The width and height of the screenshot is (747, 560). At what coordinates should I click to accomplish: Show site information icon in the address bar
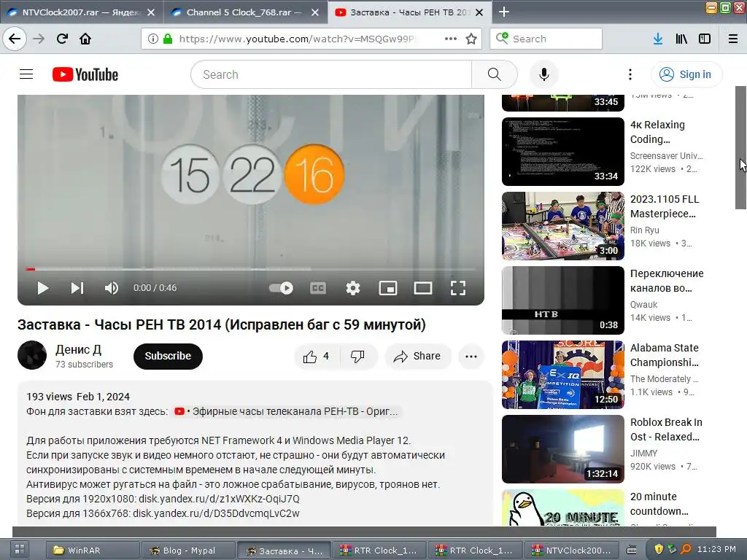click(153, 39)
